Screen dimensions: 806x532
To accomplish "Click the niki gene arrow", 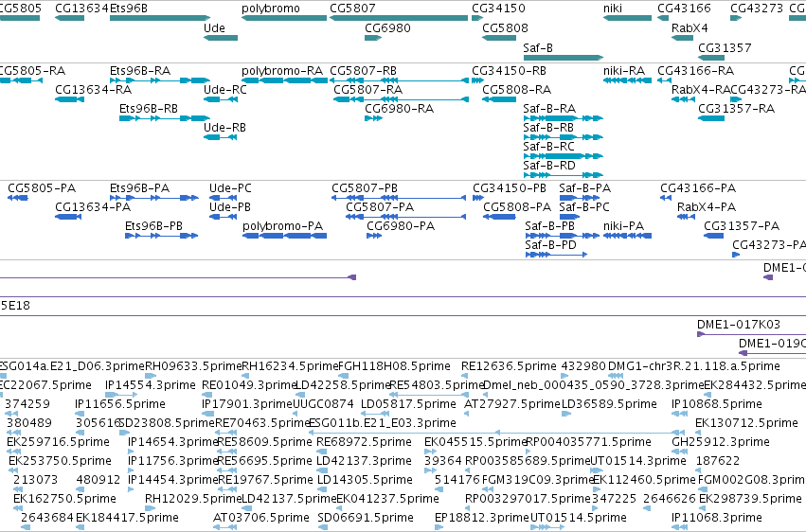I will coord(627,18).
